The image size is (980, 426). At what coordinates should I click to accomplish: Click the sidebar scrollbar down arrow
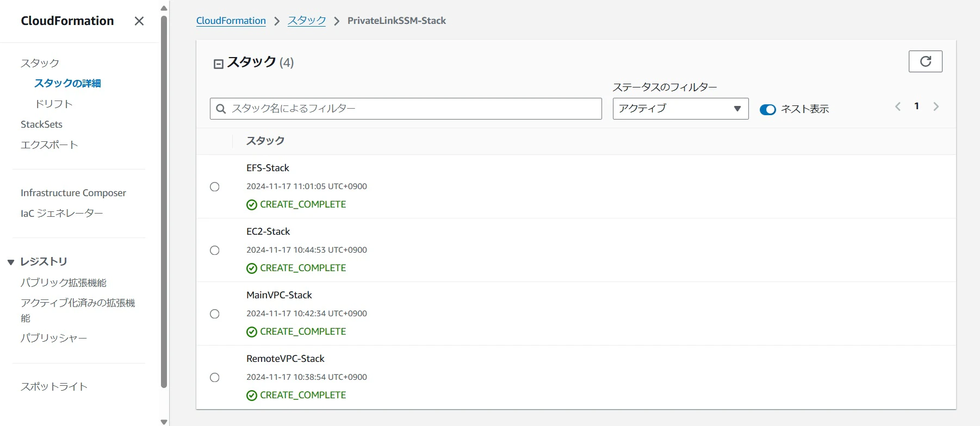click(164, 422)
